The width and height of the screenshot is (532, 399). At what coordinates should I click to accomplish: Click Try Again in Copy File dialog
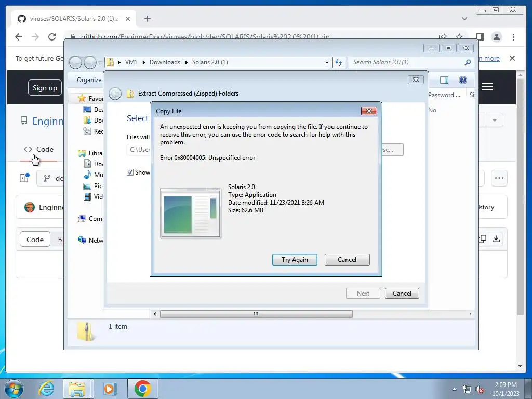295,260
